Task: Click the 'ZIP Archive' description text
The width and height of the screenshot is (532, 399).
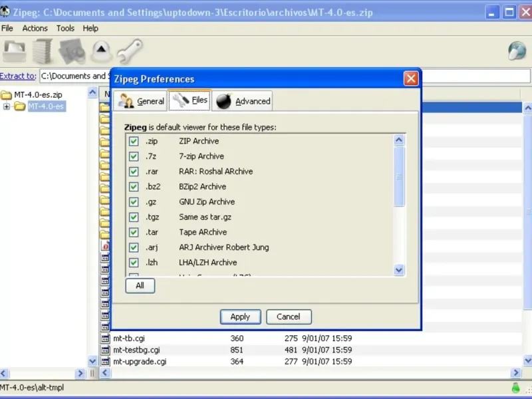Action: pos(199,141)
